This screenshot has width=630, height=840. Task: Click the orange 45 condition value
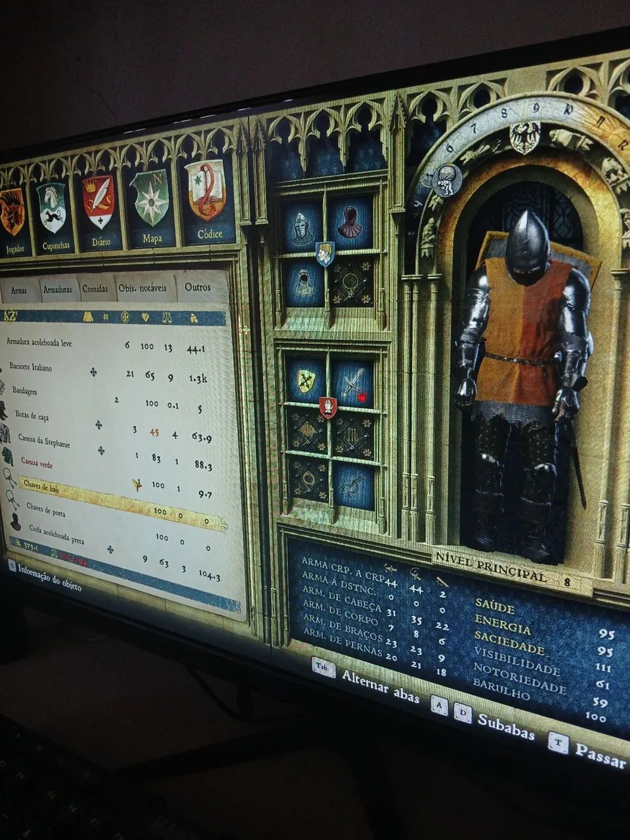tap(154, 432)
